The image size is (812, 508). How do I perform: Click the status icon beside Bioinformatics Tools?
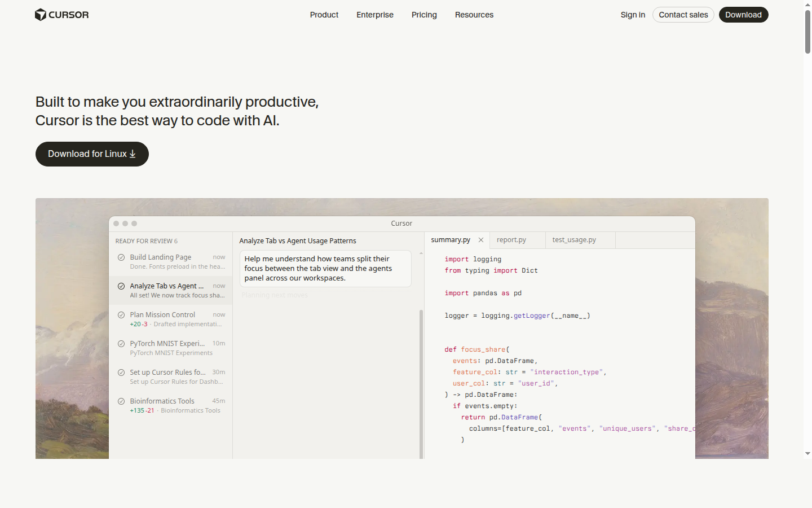click(x=121, y=401)
